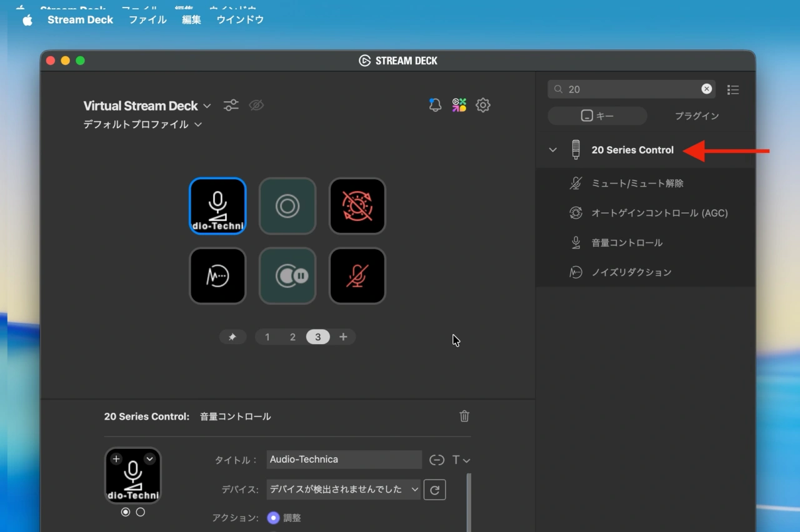Open the ファイル menu
The height and width of the screenshot is (532, 800).
pyautogui.click(x=147, y=20)
